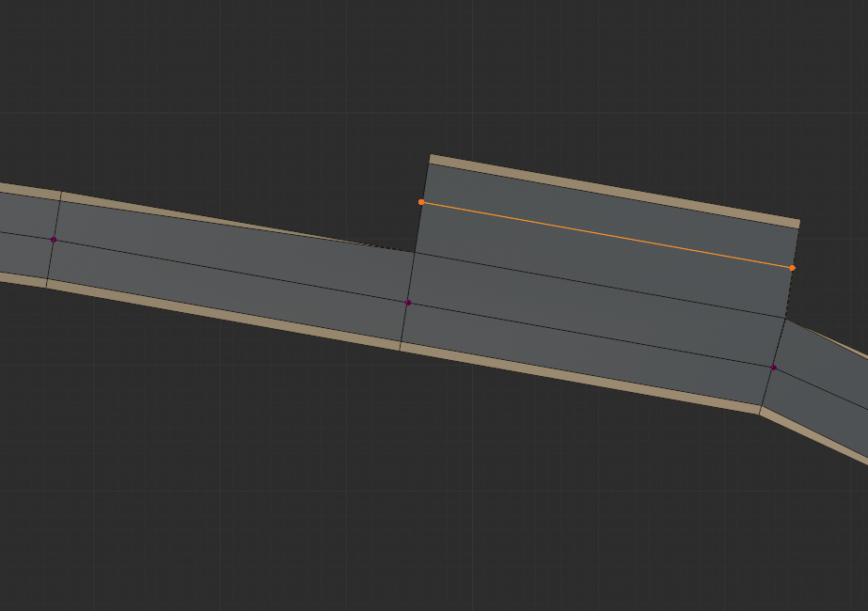Select the orange vertex at the selected edge's right end
The width and height of the screenshot is (868, 611).
(793, 268)
